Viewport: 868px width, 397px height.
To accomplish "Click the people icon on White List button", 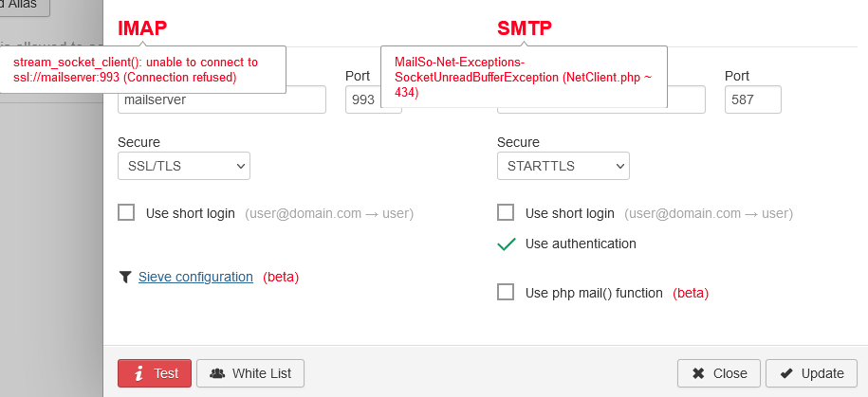I will click(x=217, y=373).
